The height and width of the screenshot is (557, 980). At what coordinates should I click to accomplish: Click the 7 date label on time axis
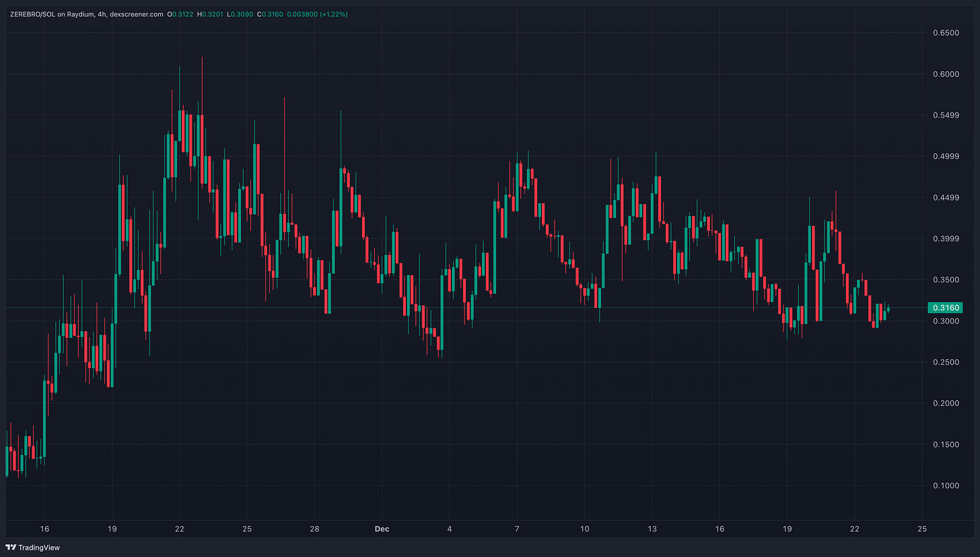[x=517, y=529]
